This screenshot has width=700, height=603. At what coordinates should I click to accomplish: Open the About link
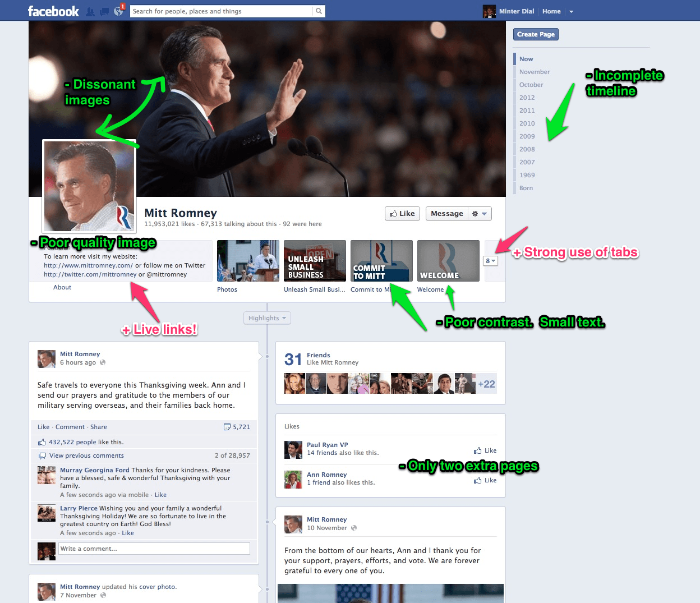pyautogui.click(x=62, y=287)
